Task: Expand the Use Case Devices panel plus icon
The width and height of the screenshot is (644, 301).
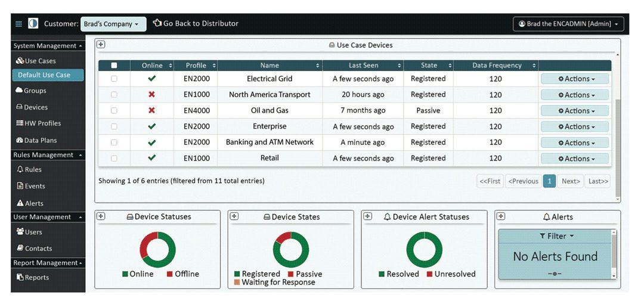Action: point(101,45)
